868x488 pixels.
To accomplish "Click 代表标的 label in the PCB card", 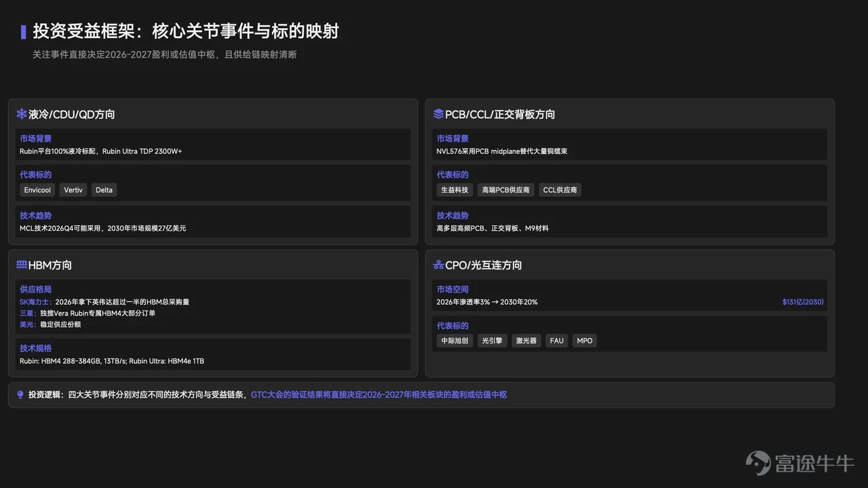I will click(x=452, y=174).
